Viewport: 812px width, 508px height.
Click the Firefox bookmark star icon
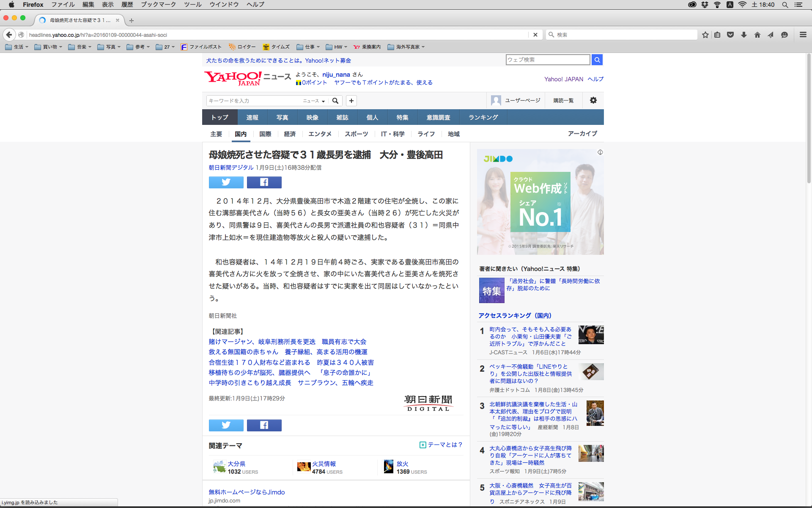(x=705, y=35)
